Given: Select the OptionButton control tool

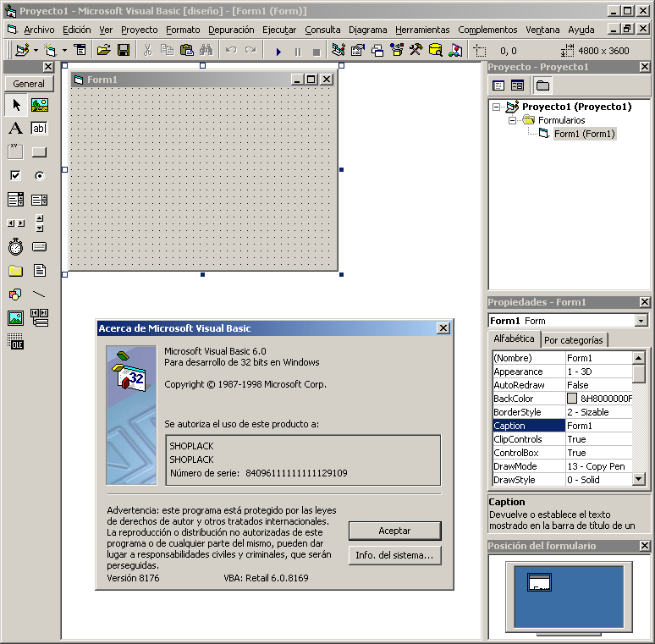Looking at the screenshot, I should (40, 175).
